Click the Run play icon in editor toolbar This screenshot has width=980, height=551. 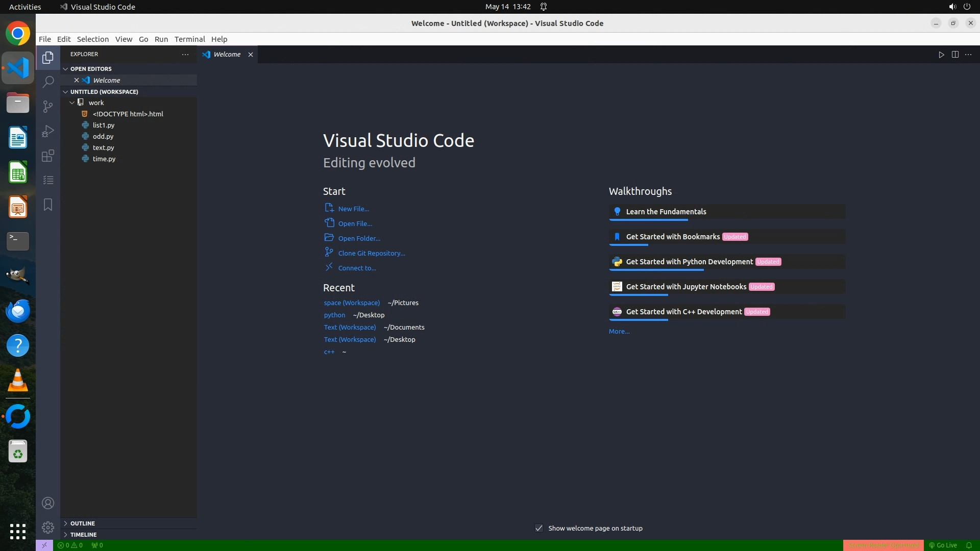click(x=941, y=55)
